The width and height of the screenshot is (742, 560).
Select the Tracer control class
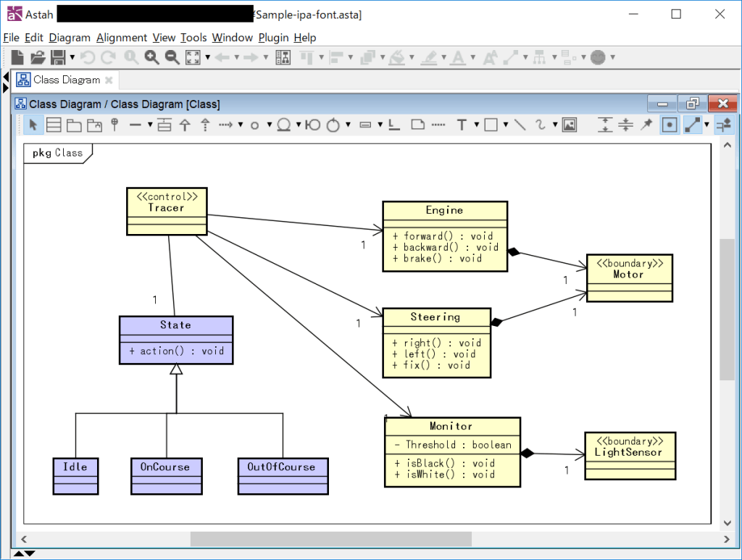tap(167, 212)
